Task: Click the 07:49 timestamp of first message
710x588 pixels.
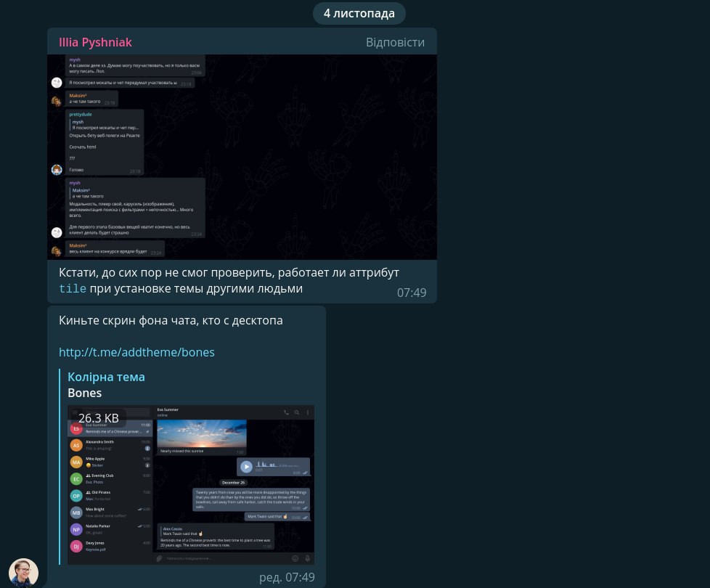Action: pyautogui.click(x=412, y=293)
